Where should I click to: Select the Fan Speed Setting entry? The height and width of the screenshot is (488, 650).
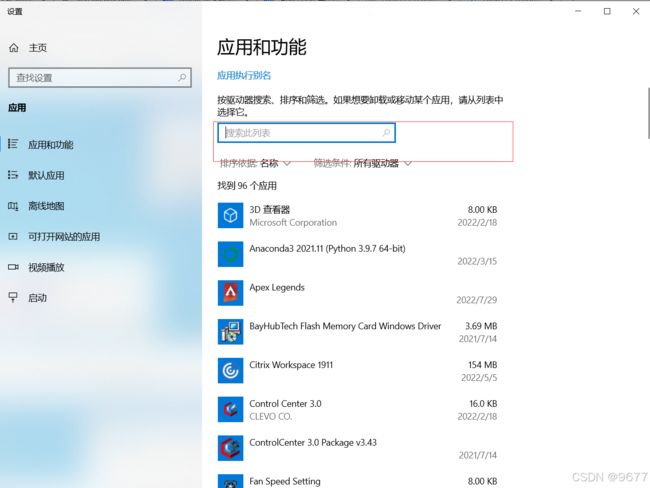point(357,481)
